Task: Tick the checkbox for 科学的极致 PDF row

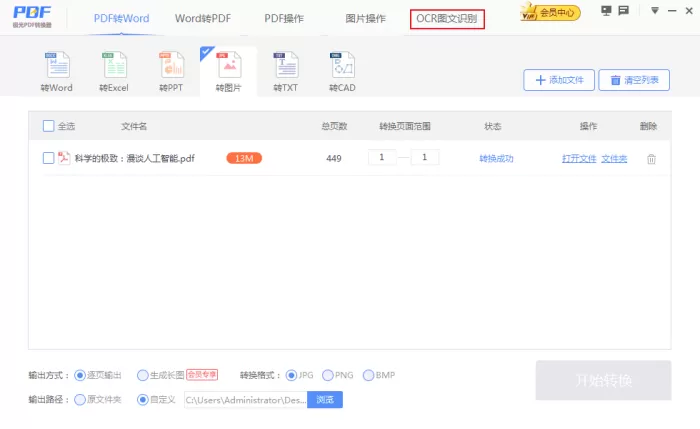Action: (x=49, y=158)
